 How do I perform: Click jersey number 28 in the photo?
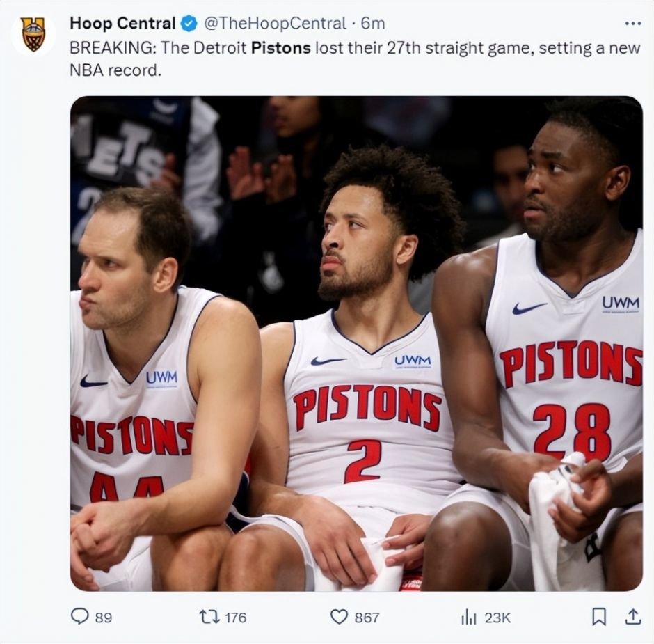(x=572, y=422)
